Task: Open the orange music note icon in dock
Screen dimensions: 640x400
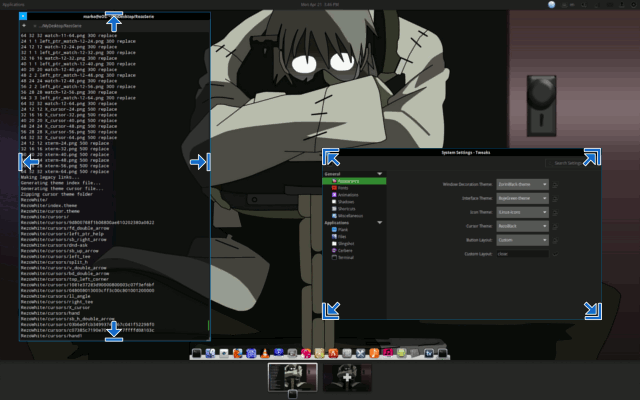Action: 374,353
